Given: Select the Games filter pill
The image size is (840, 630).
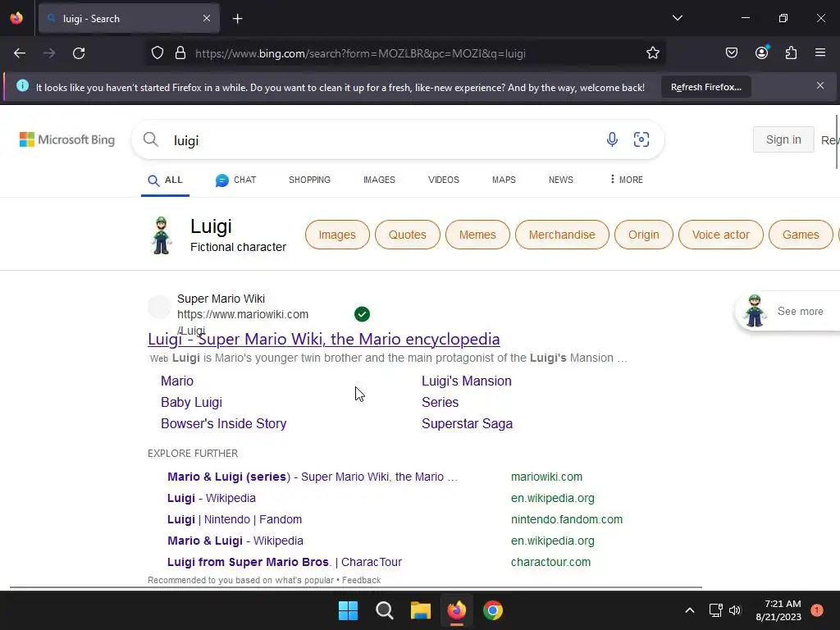Looking at the screenshot, I should (801, 235).
